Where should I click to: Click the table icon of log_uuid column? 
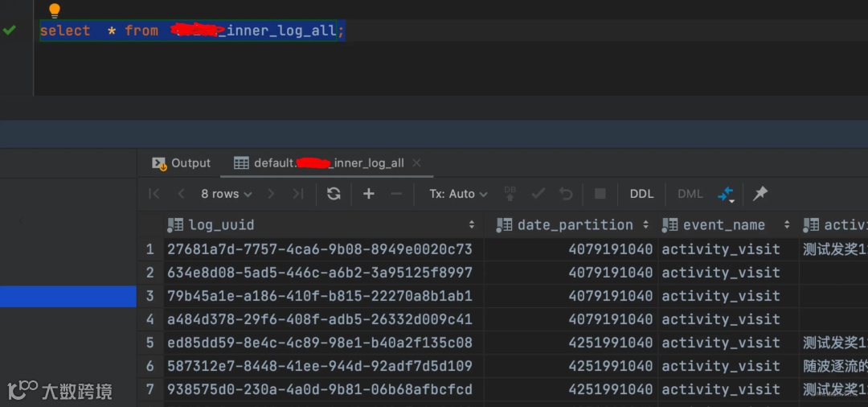175,225
